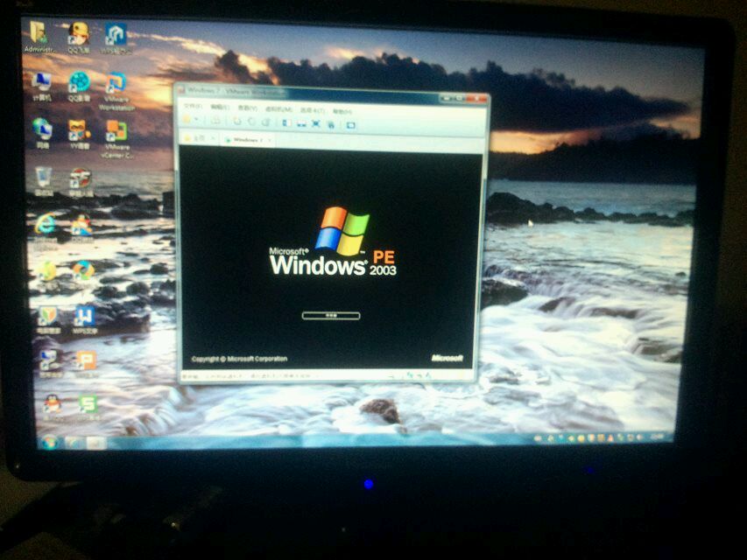
Task: Open the 选项卡(T) menu in VMware
Action: (x=312, y=110)
